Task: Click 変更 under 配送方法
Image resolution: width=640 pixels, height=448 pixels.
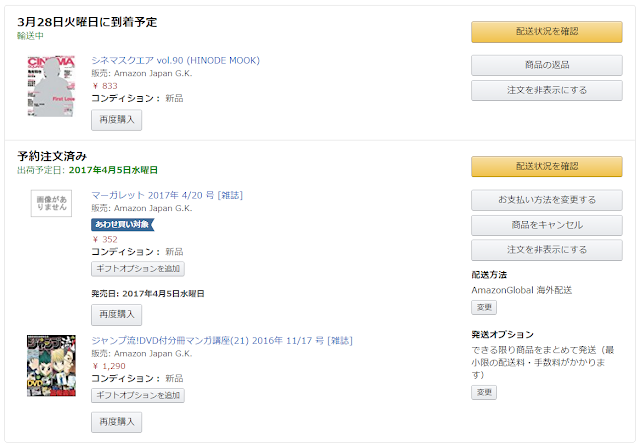Action: pos(484,307)
